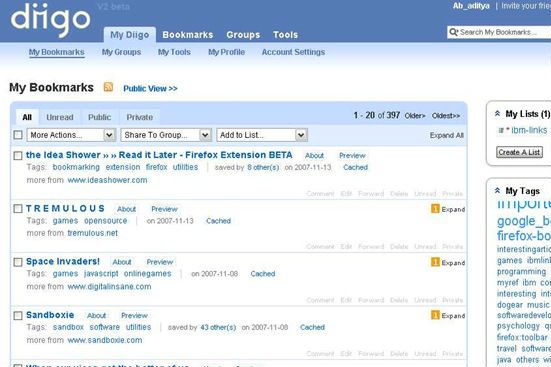Select the programming tag in My Tags
The width and height of the screenshot is (551, 367).
[x=521, y=272]
